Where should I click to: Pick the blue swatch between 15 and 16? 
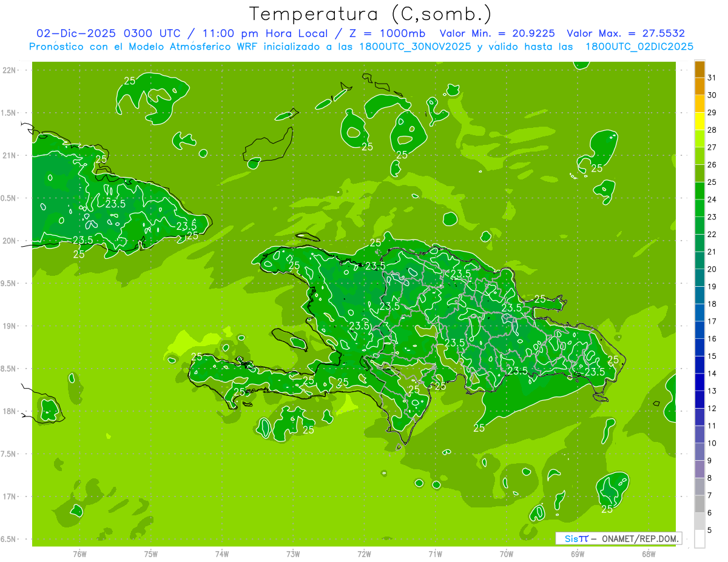tap(699, 348)
